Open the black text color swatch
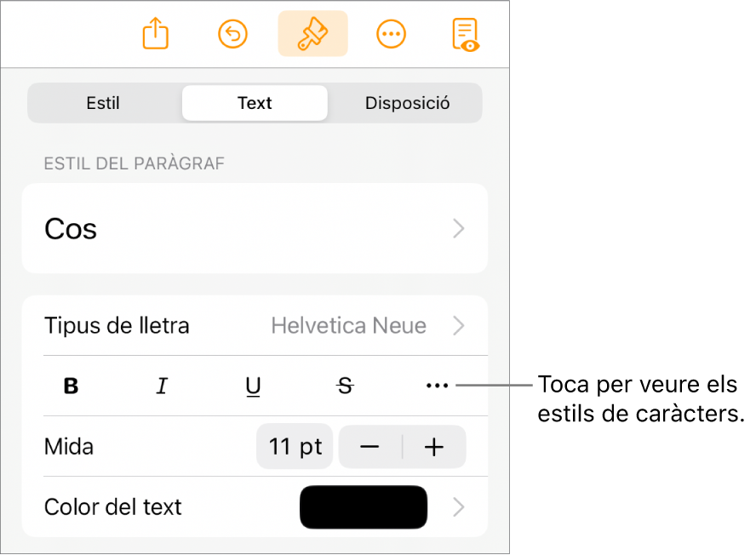756x555 pixels. pyautogui.click(x=364, y=507)
